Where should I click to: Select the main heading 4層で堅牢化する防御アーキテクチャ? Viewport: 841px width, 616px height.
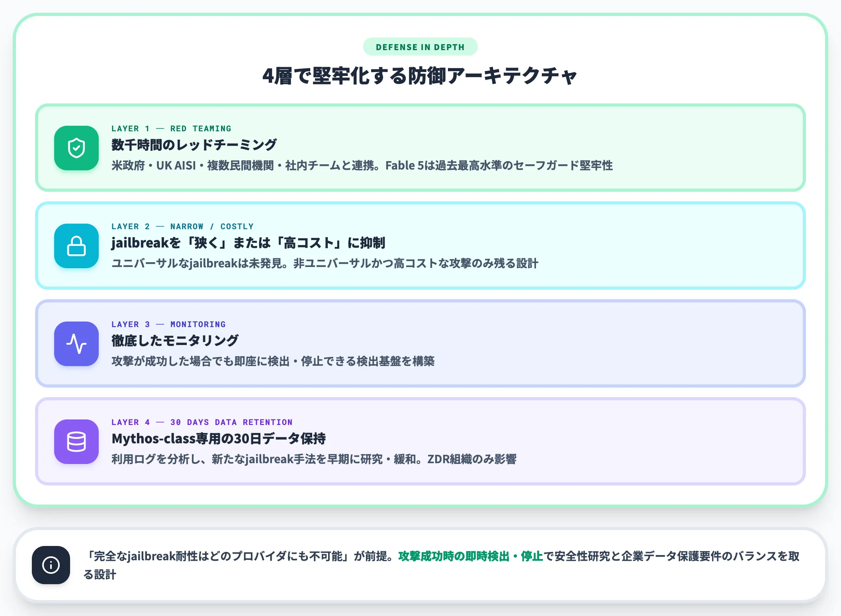420,76
